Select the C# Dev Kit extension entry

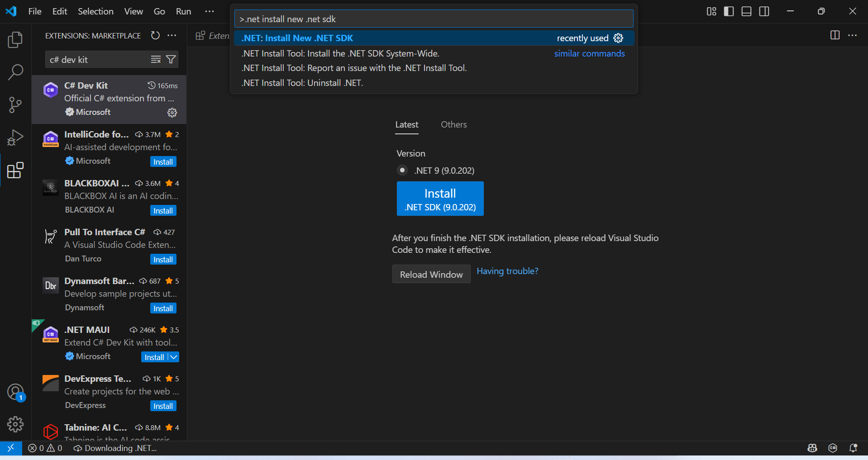tap(109, 100)
